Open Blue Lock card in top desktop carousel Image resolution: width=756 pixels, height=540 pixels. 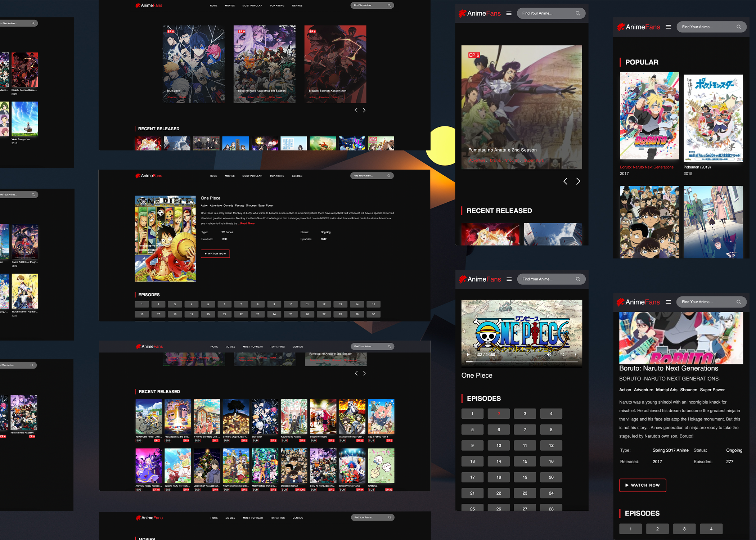click(x=194, y=64)
